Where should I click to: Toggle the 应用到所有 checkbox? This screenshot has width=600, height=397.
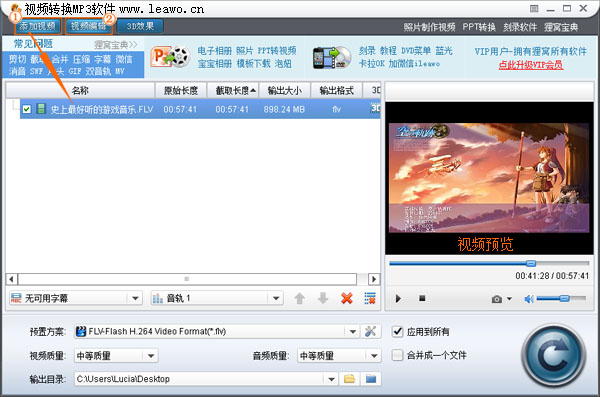click(398, 332)
